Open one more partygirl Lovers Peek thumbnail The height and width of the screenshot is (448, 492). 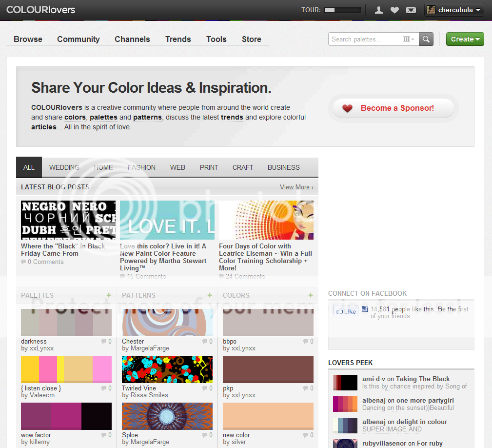point(345,404)
